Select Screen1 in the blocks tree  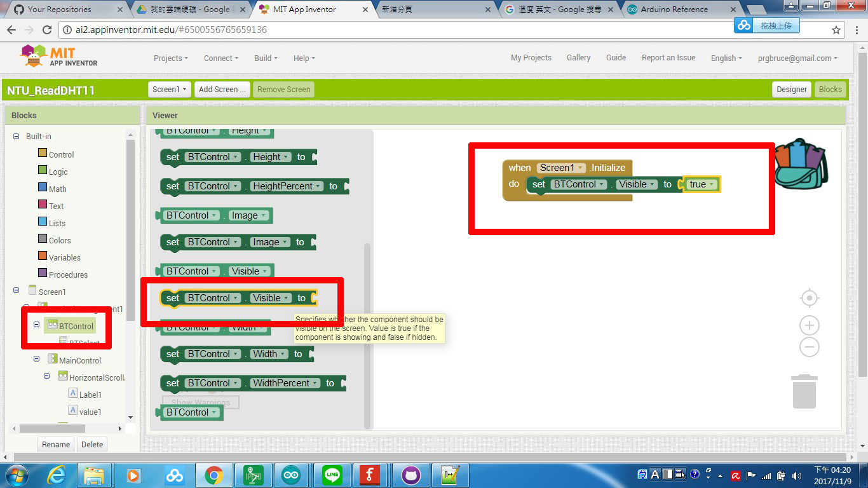pos(52,292)
